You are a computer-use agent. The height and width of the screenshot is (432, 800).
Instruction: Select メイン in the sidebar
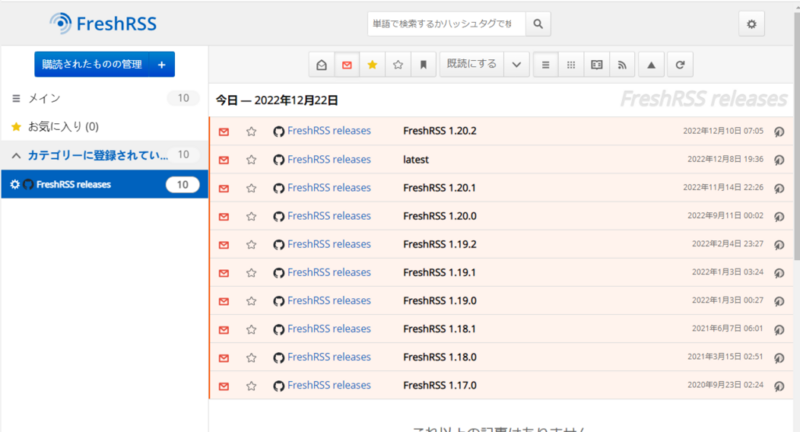click(105, 98)
